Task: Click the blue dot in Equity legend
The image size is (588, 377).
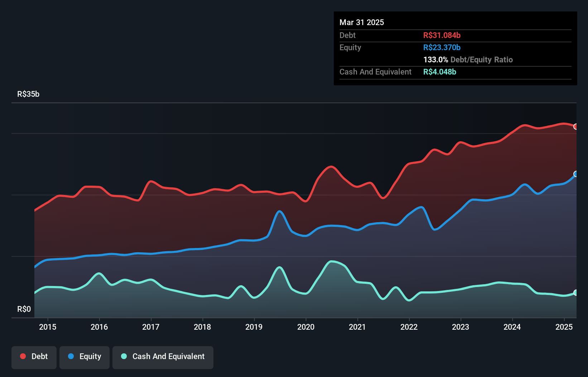Action: coord(71,356)
